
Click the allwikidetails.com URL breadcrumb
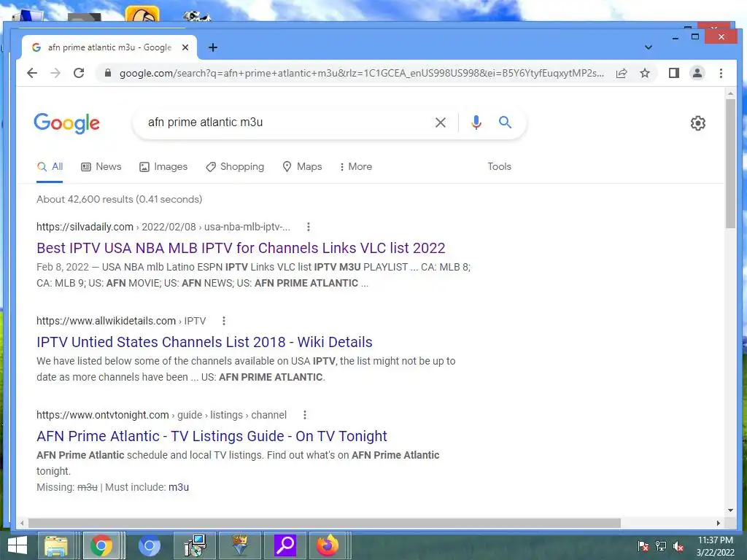coord(121,321)
